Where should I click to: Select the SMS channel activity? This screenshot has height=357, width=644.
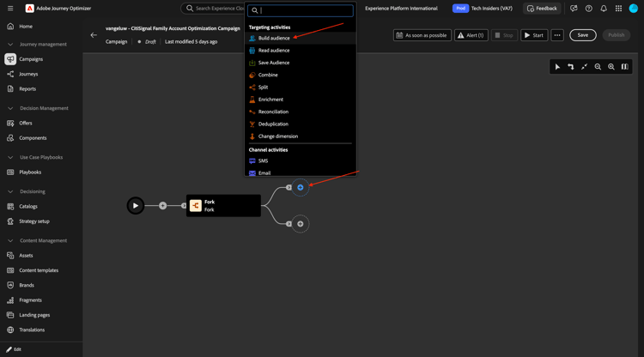point(301,160)
